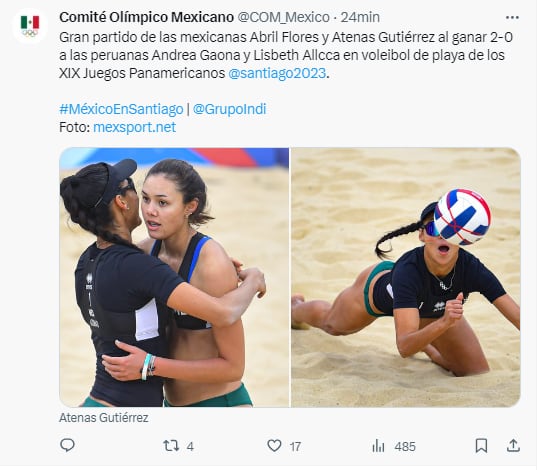Open the view analytics bar chart icon
548x470 pixels.
tap(378, 446)
